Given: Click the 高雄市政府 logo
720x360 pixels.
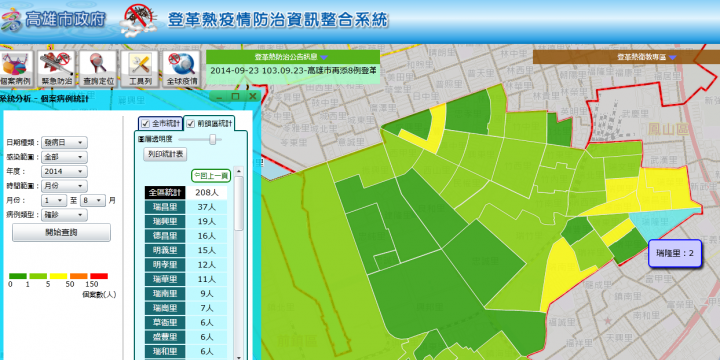Looking at the screenshot, I should (53, 20).
